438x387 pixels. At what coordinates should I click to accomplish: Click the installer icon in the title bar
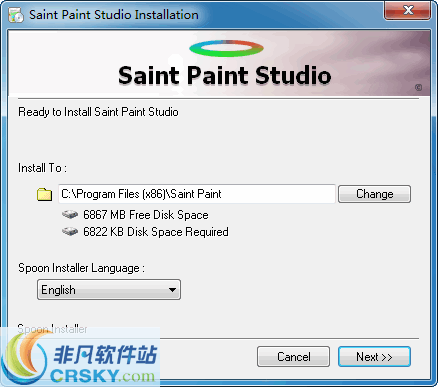16,15
